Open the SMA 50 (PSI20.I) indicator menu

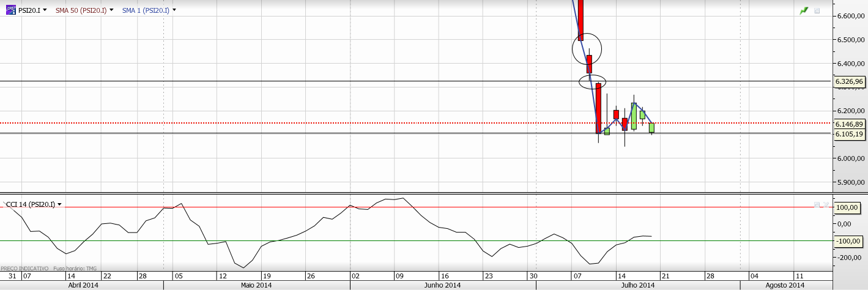[111, 10]
